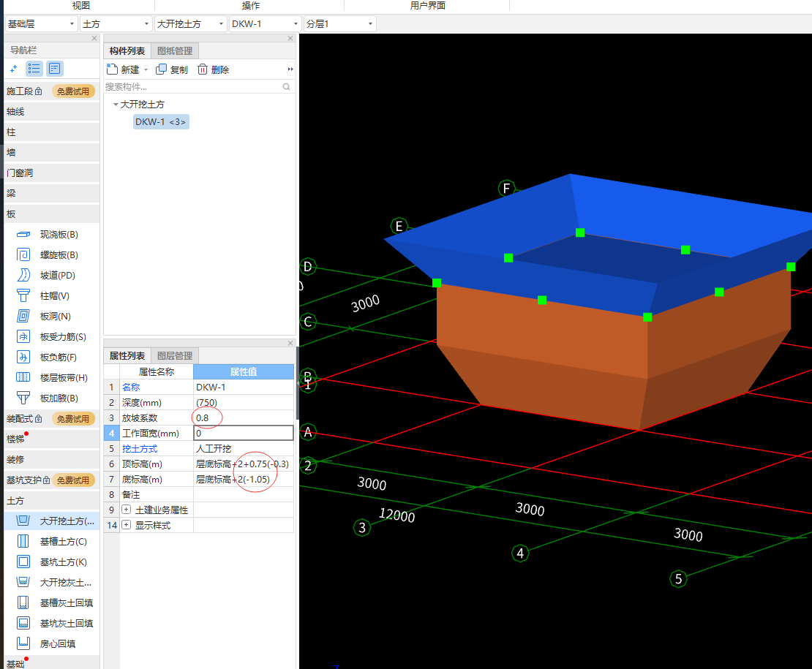Close the component list panel
Viewport: 812px width, 669px height.
click(290, 38)
